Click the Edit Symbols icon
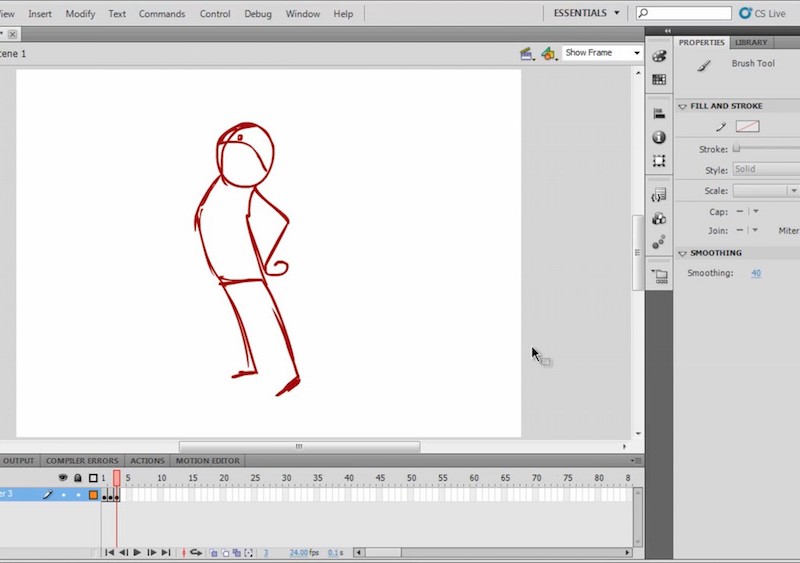Screen dimensions: 800x563 548,53
